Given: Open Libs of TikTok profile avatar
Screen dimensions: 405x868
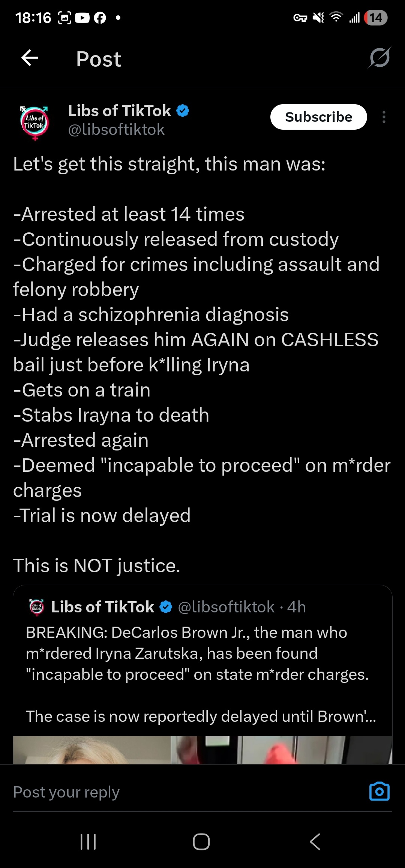Looking at the screenshot, I should (x=34, y=123).
